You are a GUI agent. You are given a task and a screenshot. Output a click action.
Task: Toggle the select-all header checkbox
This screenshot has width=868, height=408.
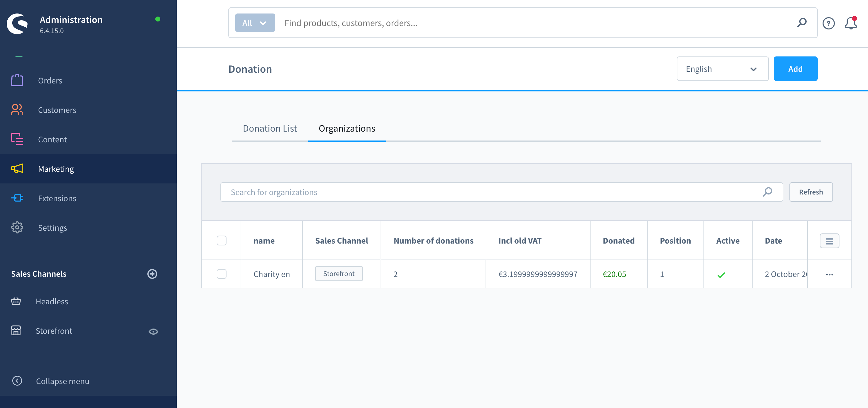coord(221,241)
